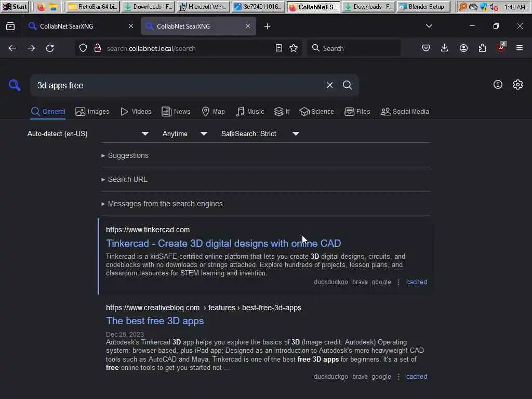Open the Firefox account icon
The image size is (532, 399).
[463, 48]
